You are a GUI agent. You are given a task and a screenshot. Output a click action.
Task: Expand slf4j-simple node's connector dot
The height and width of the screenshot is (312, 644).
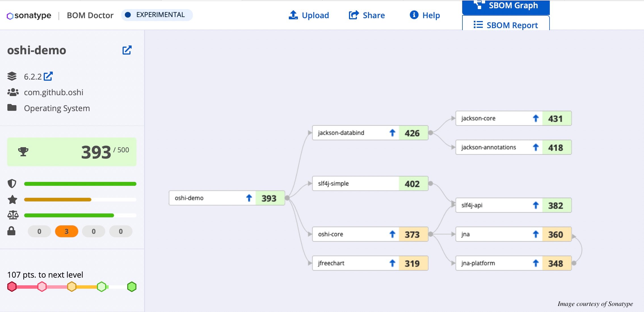click(431, 184)
